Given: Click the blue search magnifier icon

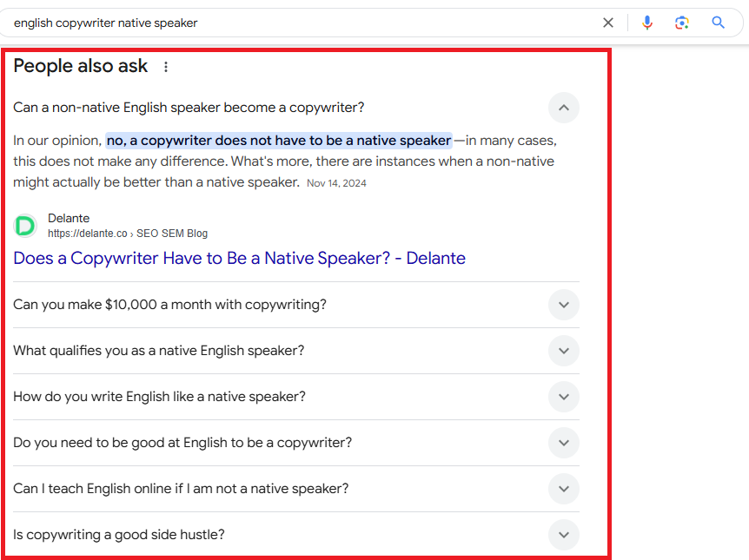Looking at the screenshot, I should coord(718,22).
